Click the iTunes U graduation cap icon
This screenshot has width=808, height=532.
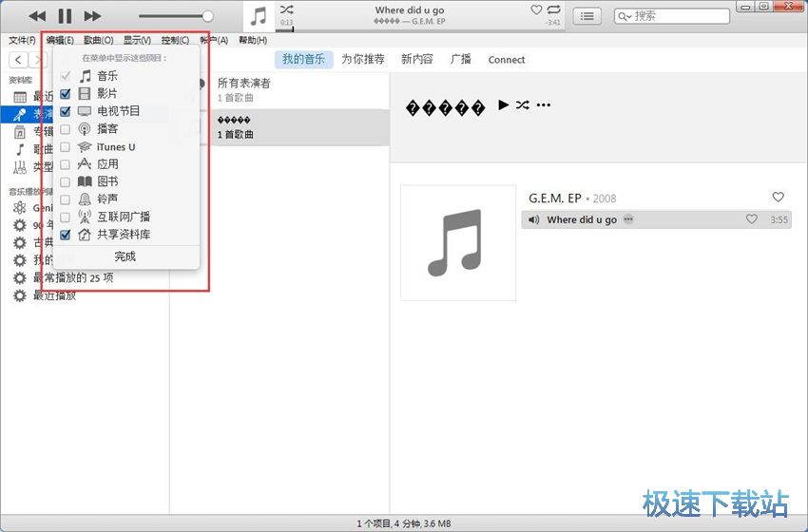tap(85, 147)
